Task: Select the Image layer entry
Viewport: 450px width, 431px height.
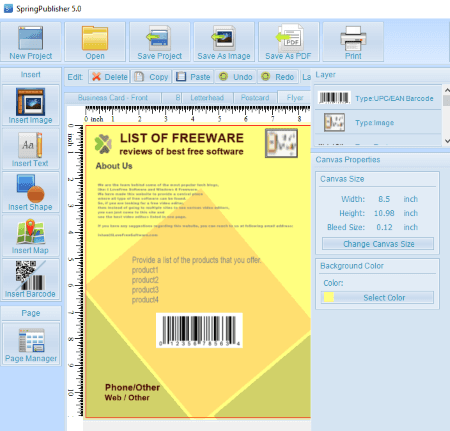Action: click(x=378, y=122)
